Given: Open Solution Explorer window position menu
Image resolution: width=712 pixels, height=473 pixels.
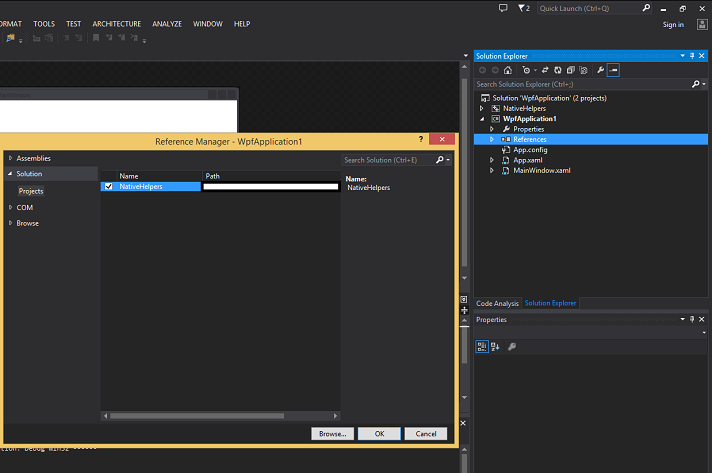Looking at the screenshot, I should tap(682, 56).
